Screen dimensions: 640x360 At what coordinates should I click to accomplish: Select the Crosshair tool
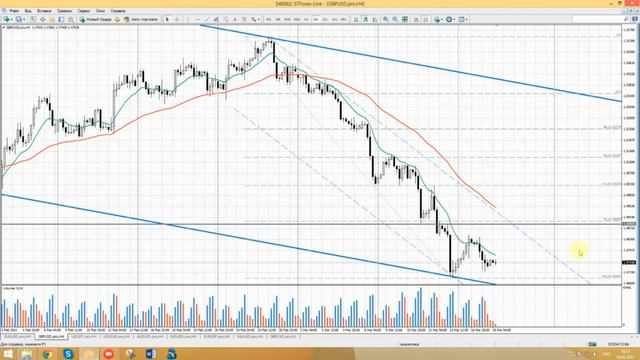pyautogui.click(x=177, y=19)
